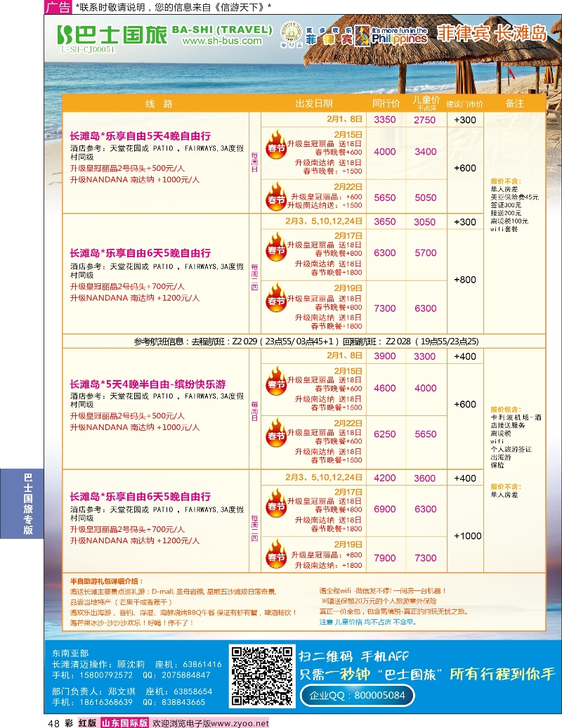Click the 春节 flame icon in the 5650/5050 row
This screenshot has height=728, width=562.
[276, 196]
